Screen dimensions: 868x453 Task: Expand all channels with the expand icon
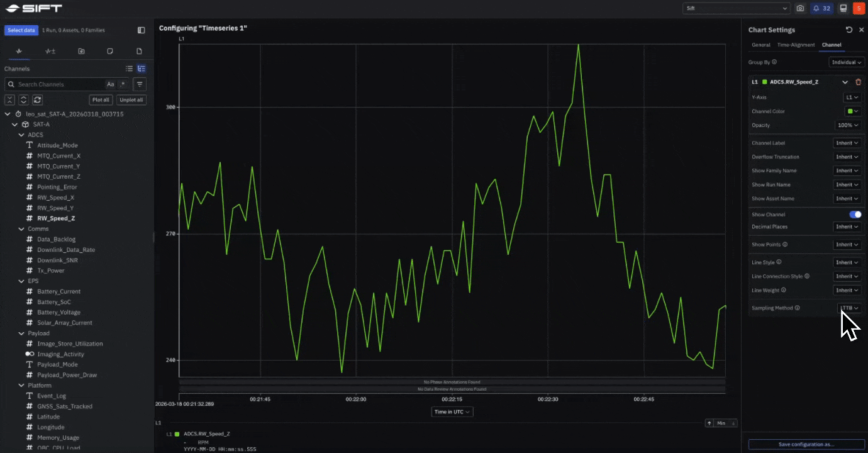tap(23, 99)
